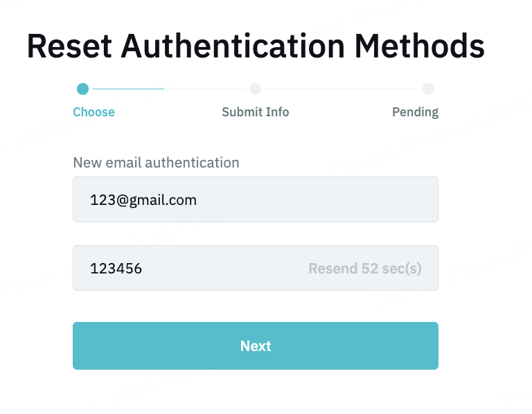Click the Submit Info step circle

tap(256, 89)
